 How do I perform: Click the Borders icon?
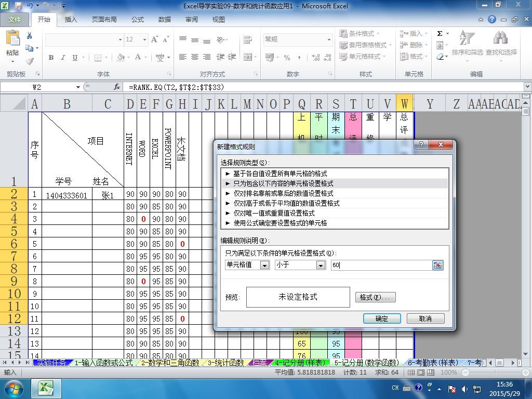click(x=98, y=57)
